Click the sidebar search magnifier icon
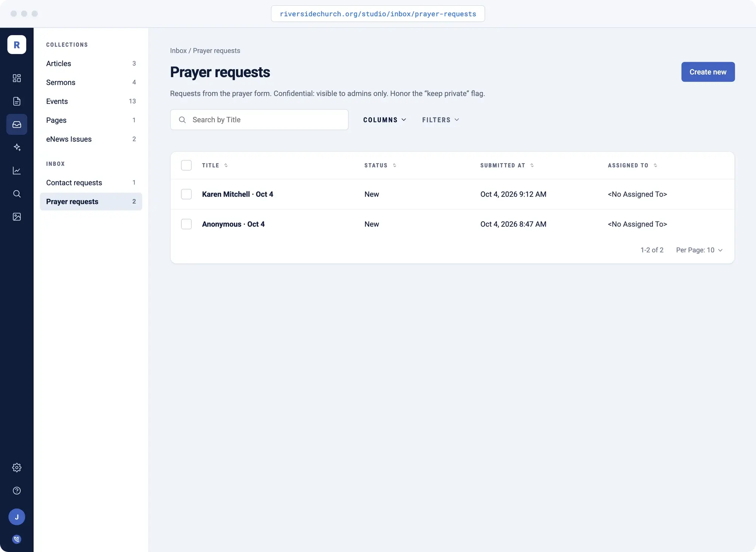The height and width of the screenshot is (552, 756). point(17,194)
